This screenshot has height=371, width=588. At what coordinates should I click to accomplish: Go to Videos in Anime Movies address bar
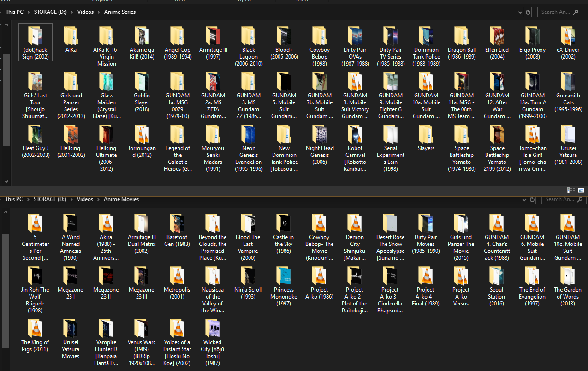pos(85,199)
